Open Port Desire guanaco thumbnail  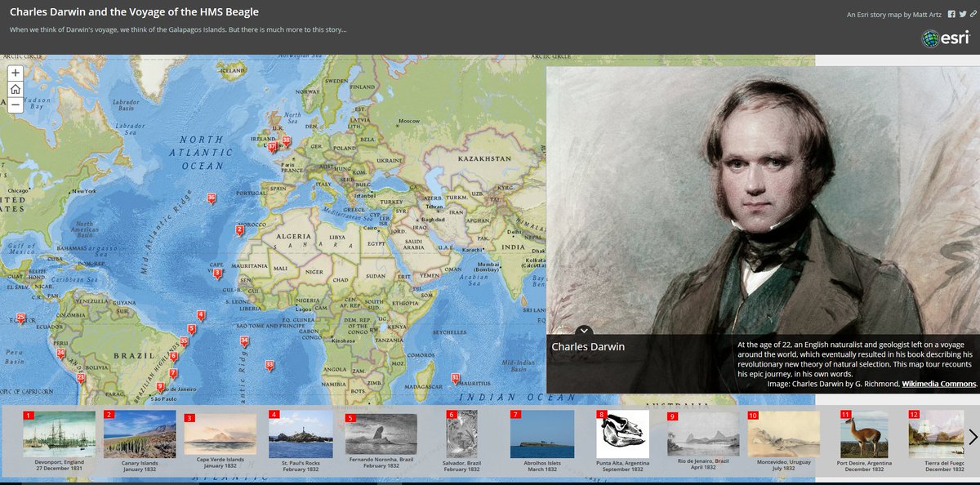tap(864, 434)
